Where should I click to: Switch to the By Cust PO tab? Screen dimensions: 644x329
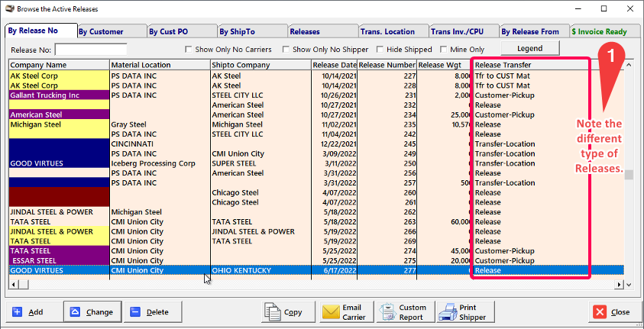[x=182, y=31]
